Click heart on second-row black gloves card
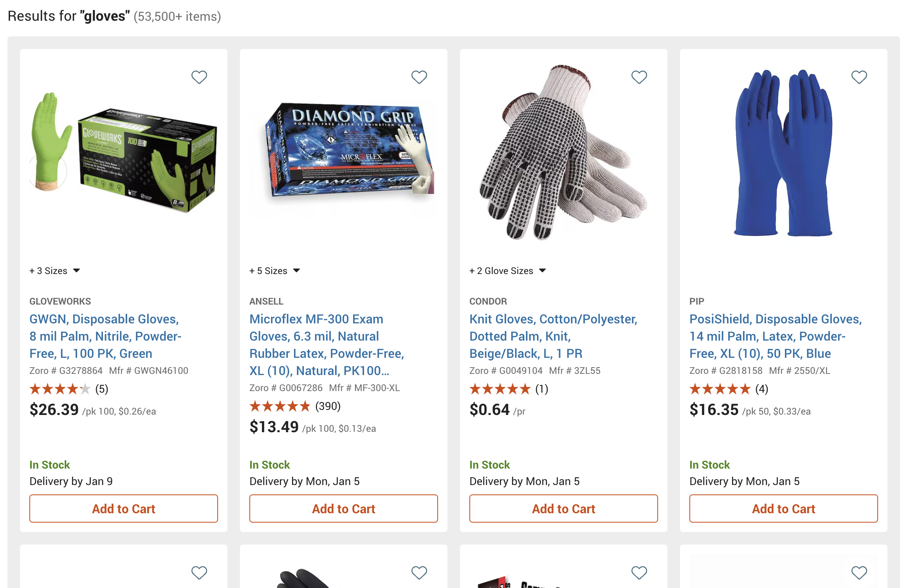The width and height of the screenshot is (909, 588). click(419, 573)
